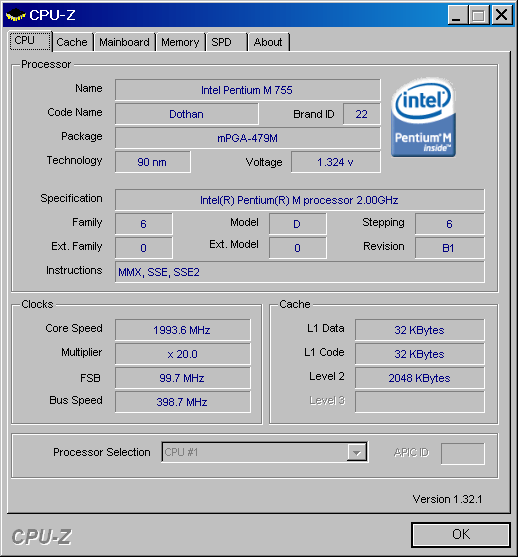Screen dimensions: 518x557
Task: Select the Memory tab
Action: click(x=180, y=42)
